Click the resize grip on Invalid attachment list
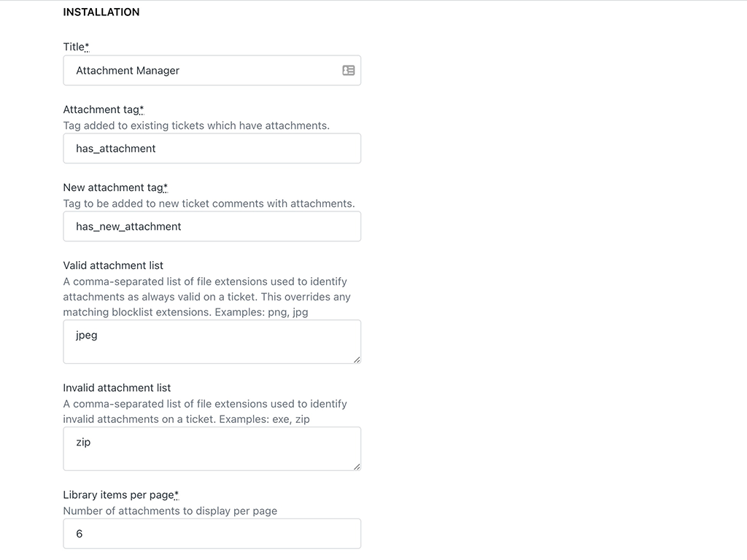Image resolution: width=747 pixels, height=560 pixels. [357, 466]
